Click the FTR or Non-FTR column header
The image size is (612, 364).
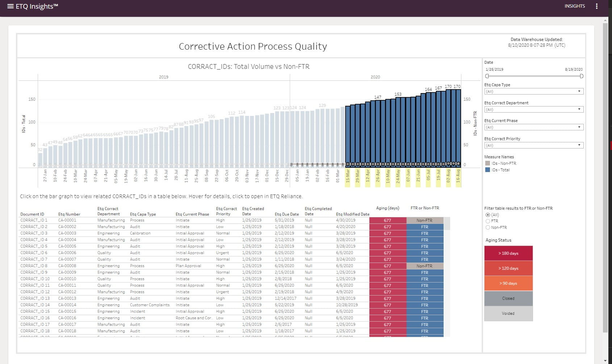click(x=425, y=208)
